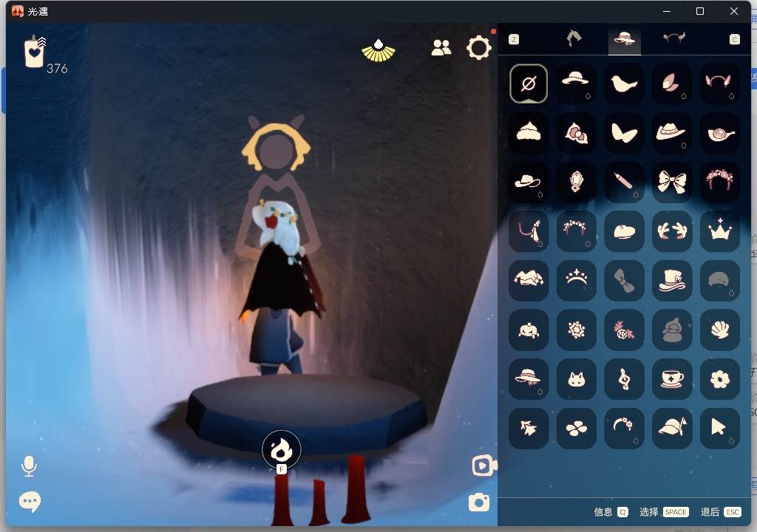The width and height of the screenshot is (757, 532).
Task: Choose the antler branches headpiece
Action: pyautogui.click(x=671, y=231)
